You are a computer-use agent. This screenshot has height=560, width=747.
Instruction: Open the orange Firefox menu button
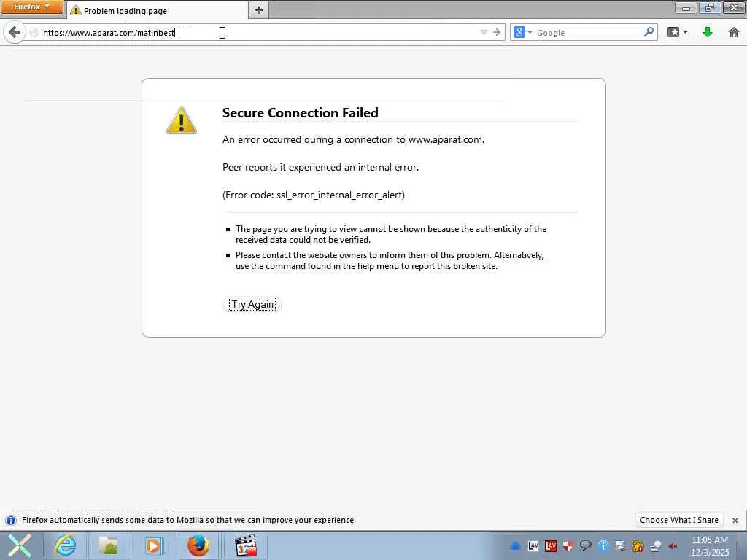(31, 7)
